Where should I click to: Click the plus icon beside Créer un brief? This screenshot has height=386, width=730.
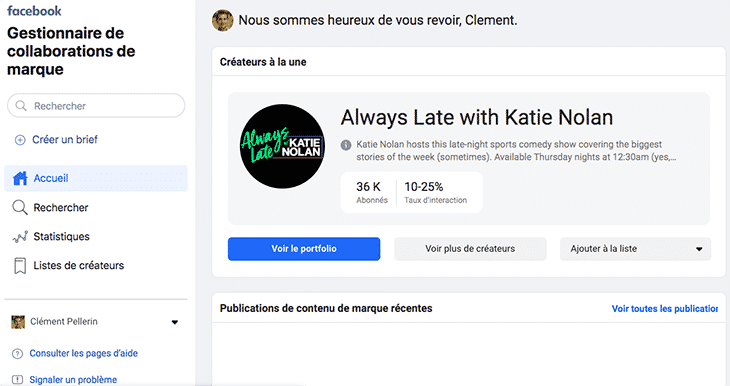click(20, 140)
